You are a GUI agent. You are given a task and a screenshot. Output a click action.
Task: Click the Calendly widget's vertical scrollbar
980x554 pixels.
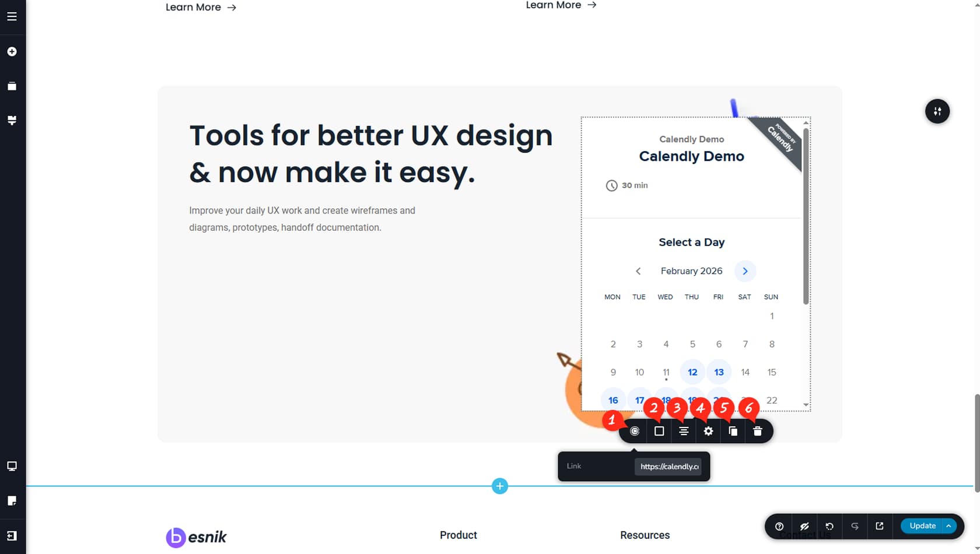(x=806, y=216)
